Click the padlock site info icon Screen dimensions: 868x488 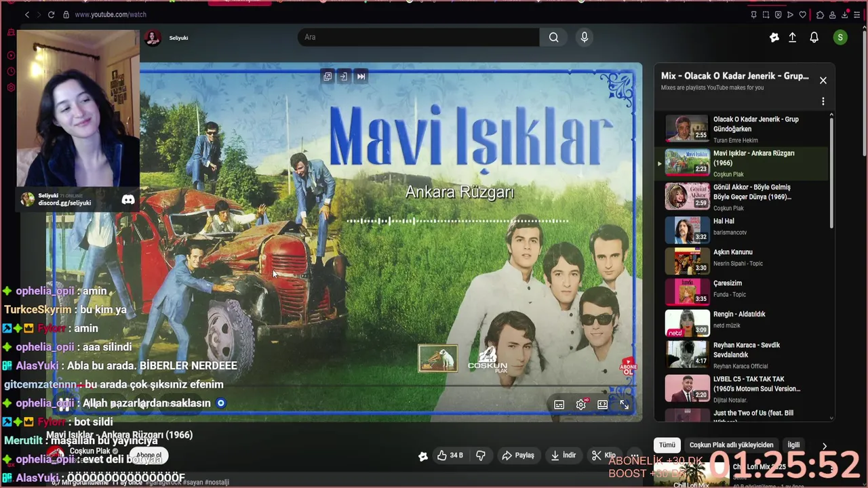tap(66, 14)
